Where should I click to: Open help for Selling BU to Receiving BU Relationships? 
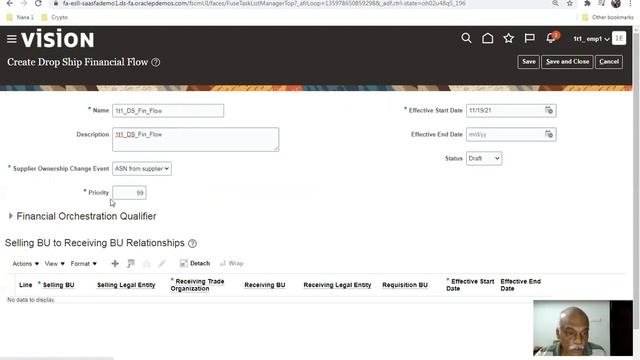click(x=192, y=244)
